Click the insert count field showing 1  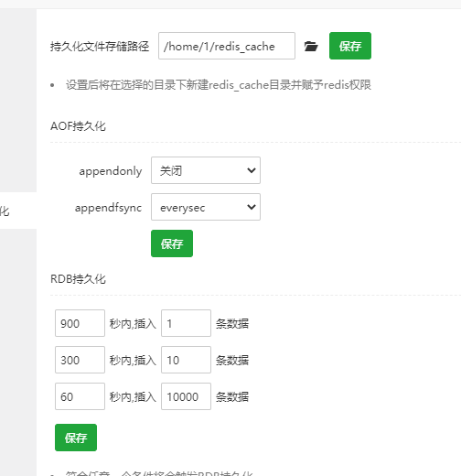[x=186, y=323]
